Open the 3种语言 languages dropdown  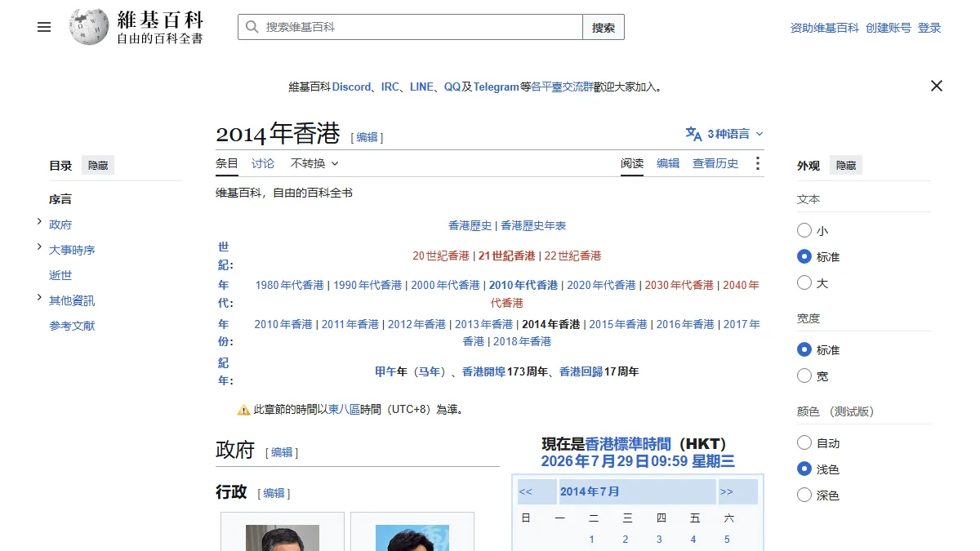pyautogui.click(x=725, y=134)
